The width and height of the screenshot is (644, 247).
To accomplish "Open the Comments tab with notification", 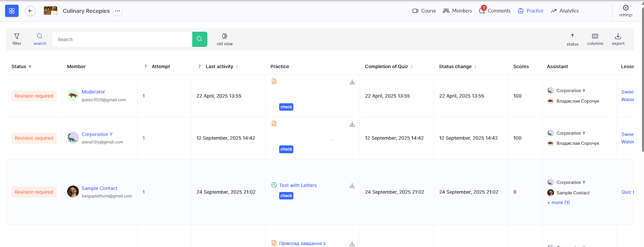I will pyautogui.click(x=495, y=11).
